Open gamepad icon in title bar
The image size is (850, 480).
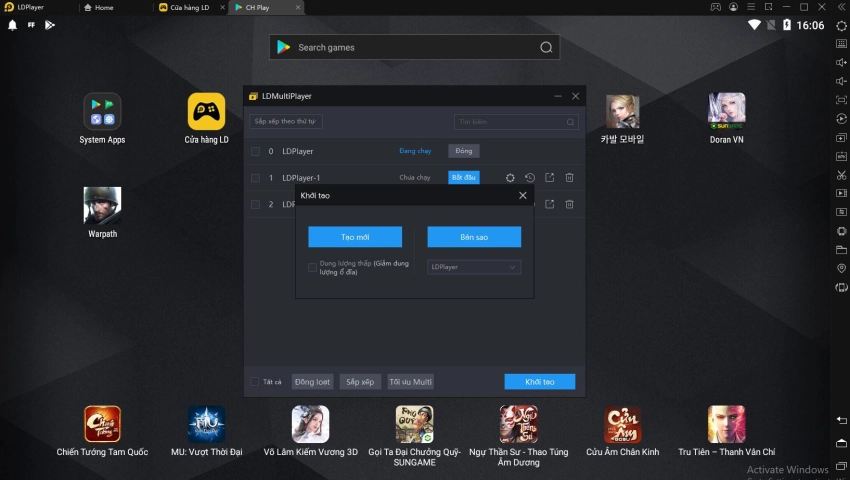716,7
